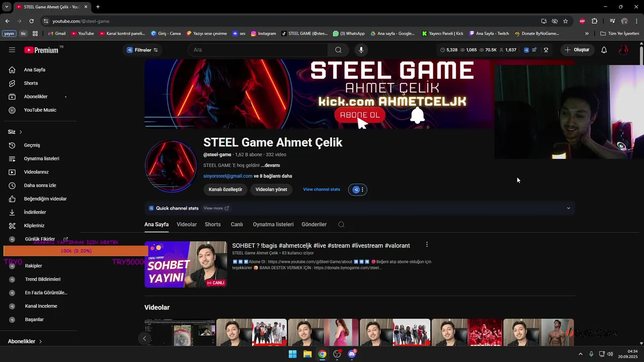
Task: Open View more in Quick channel stats
Action: (x=216, y=208)
